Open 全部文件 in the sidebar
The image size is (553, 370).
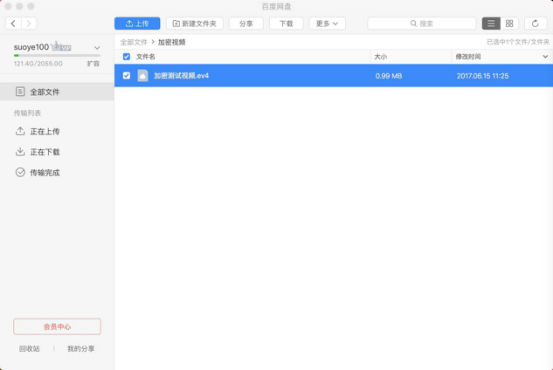click(57, 92)
